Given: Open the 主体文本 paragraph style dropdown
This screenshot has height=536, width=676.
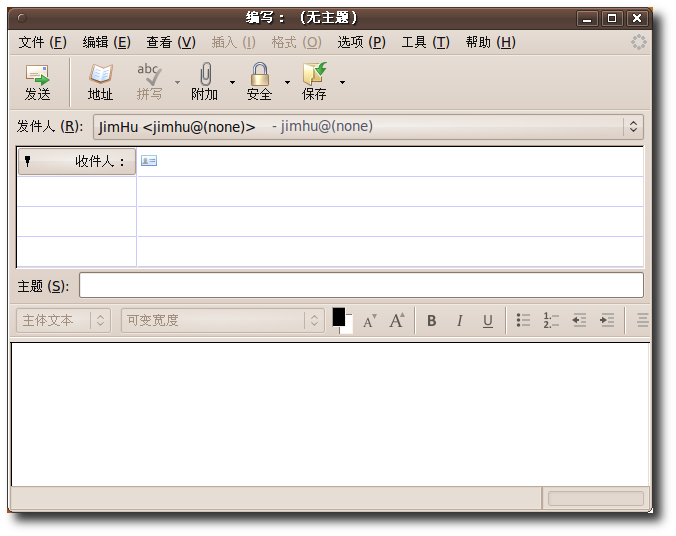Looking at the screenshot, I should 63,320.
